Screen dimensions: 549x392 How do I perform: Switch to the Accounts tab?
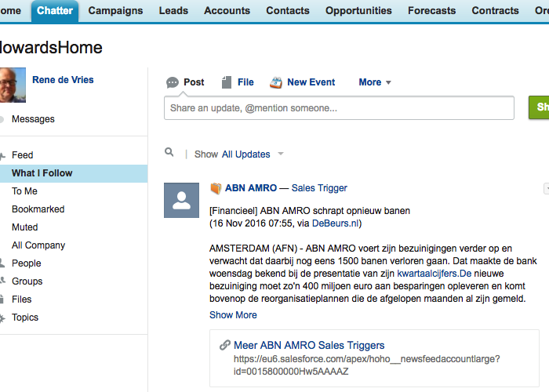tap(227, 11)
